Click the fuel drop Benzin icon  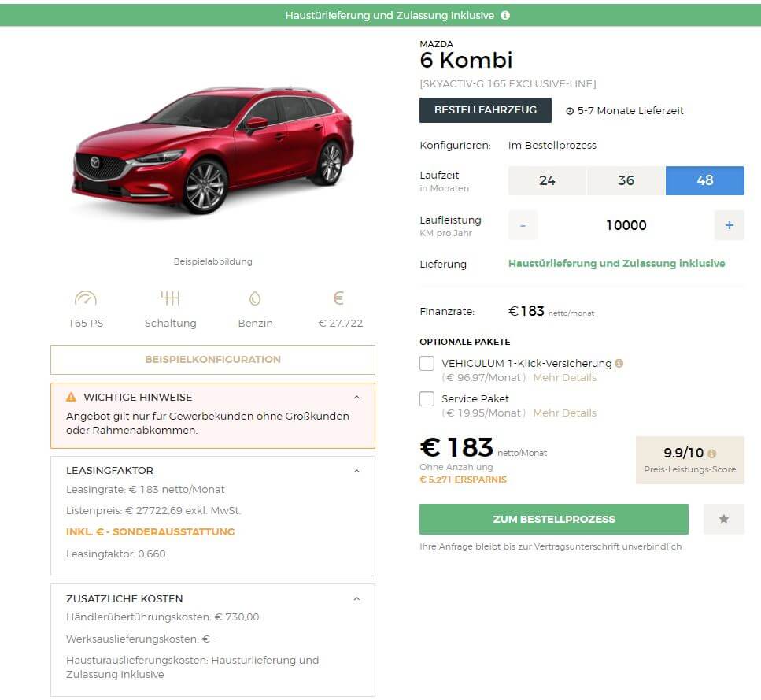click(255, 298)
